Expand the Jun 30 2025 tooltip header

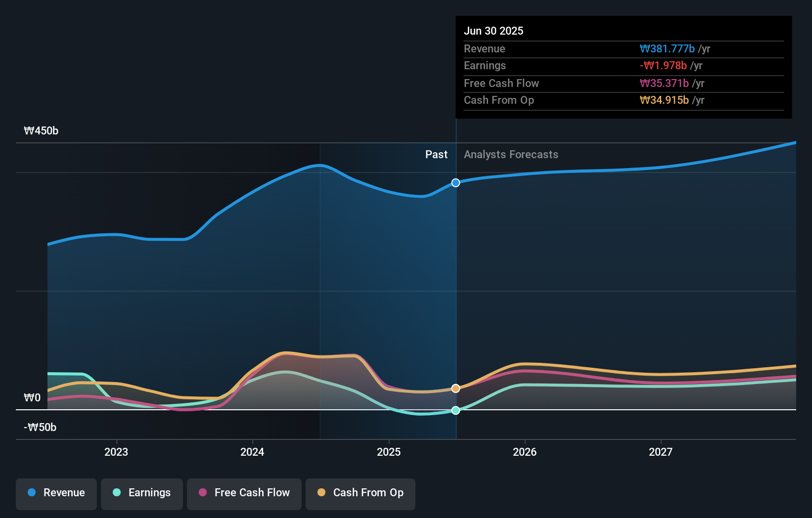pos(494,31)
